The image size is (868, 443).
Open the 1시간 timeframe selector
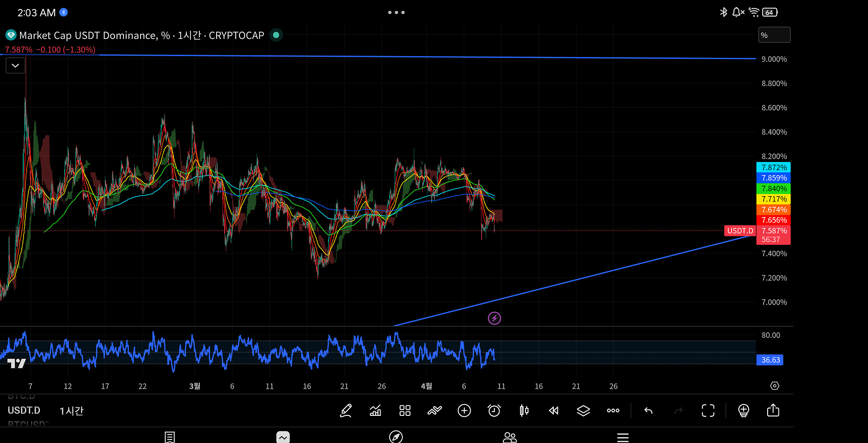coord(71,411)
